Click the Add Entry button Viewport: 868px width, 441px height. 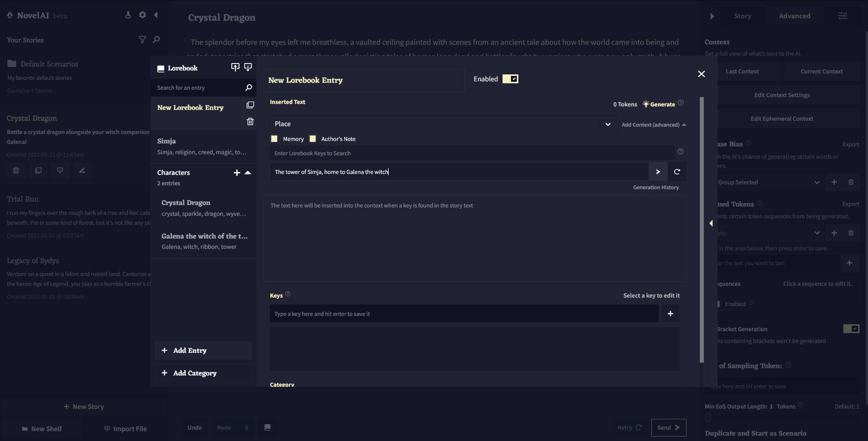203,350
